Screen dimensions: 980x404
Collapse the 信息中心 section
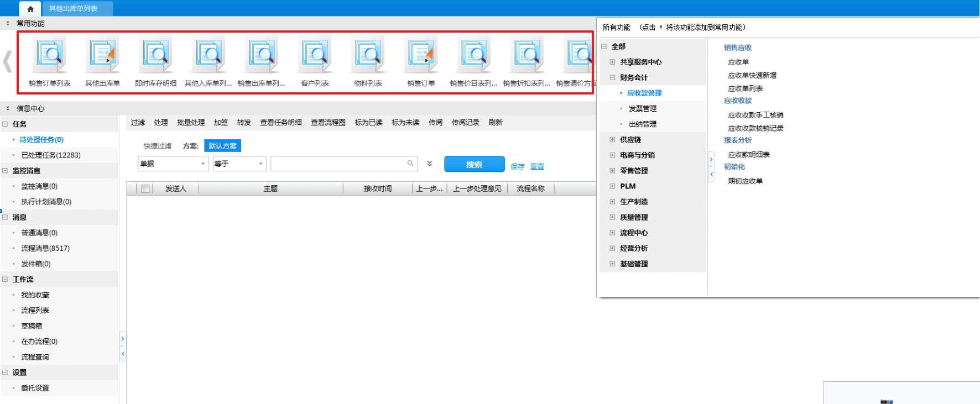[x=8, y=108]
